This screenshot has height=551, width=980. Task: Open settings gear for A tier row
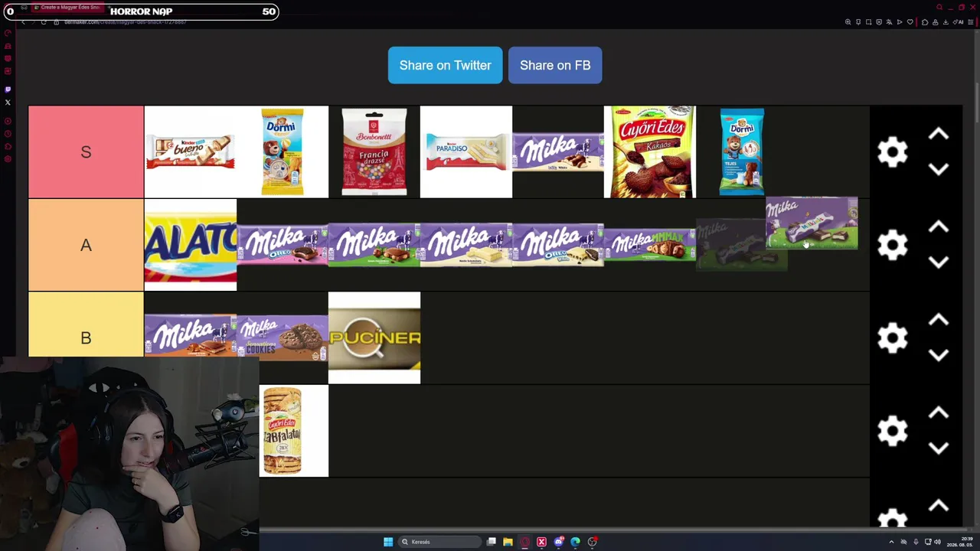coord(893,245)
